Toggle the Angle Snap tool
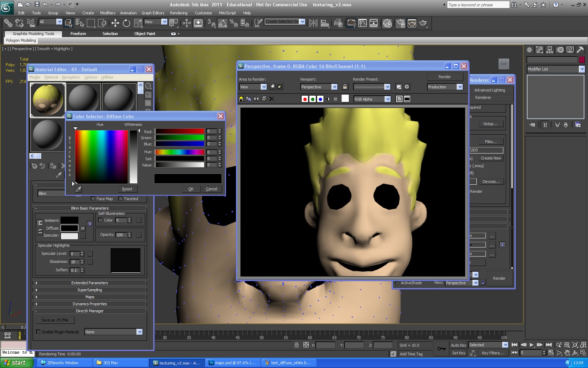 pos(222,23)
